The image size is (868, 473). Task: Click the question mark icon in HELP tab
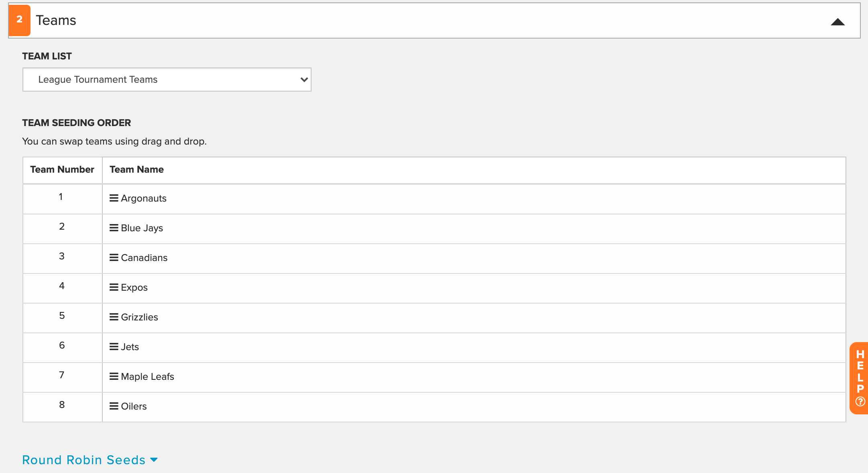click(x=860, y=401)
